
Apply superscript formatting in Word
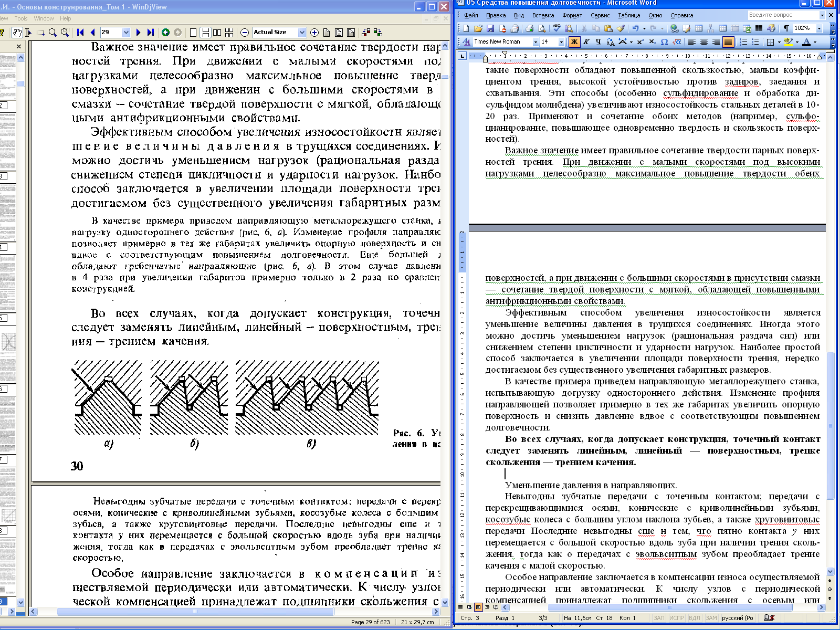(640, 42)
